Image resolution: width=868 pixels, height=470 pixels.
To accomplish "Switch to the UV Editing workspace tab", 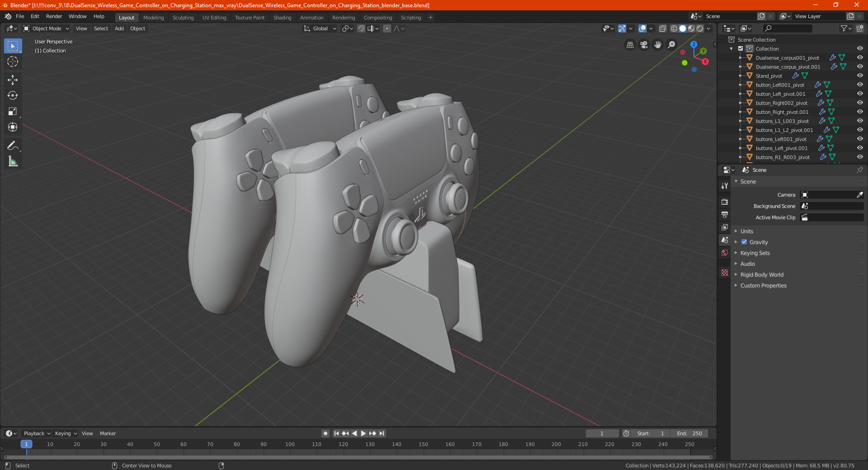I will tap(214, 18).
